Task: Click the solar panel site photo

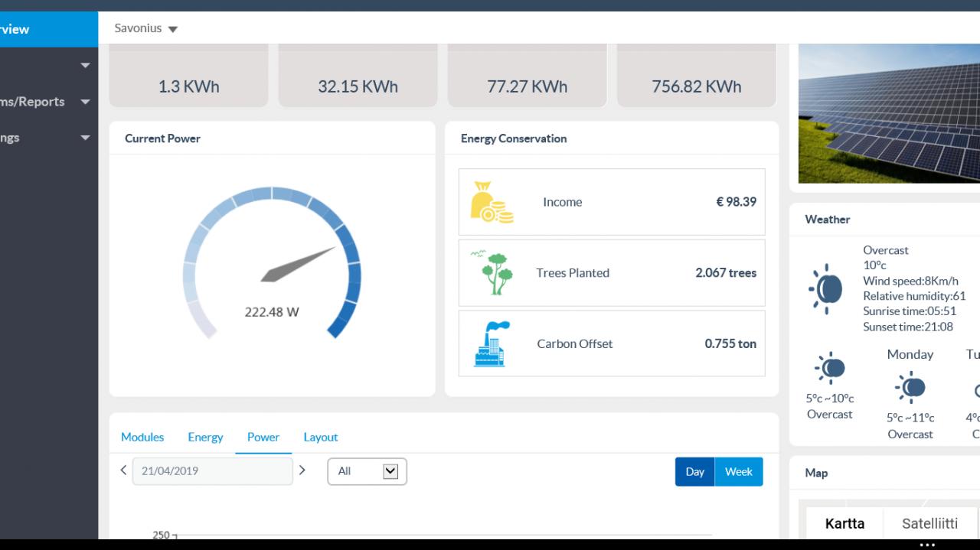Action: (x=889, y=113)
